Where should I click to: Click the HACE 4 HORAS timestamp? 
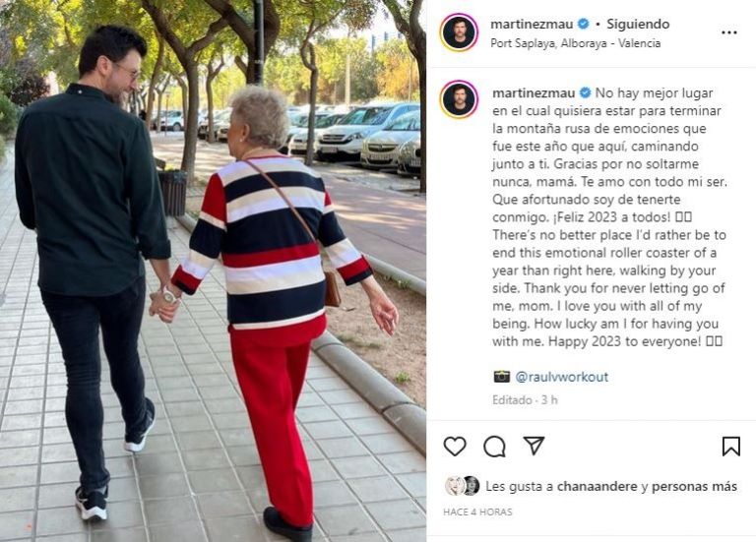(x=477, y=512)
